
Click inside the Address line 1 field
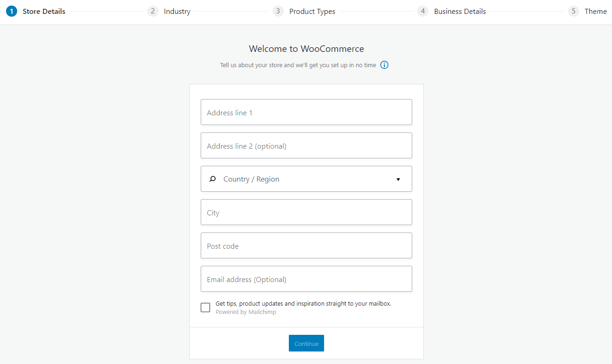[306, 112]
